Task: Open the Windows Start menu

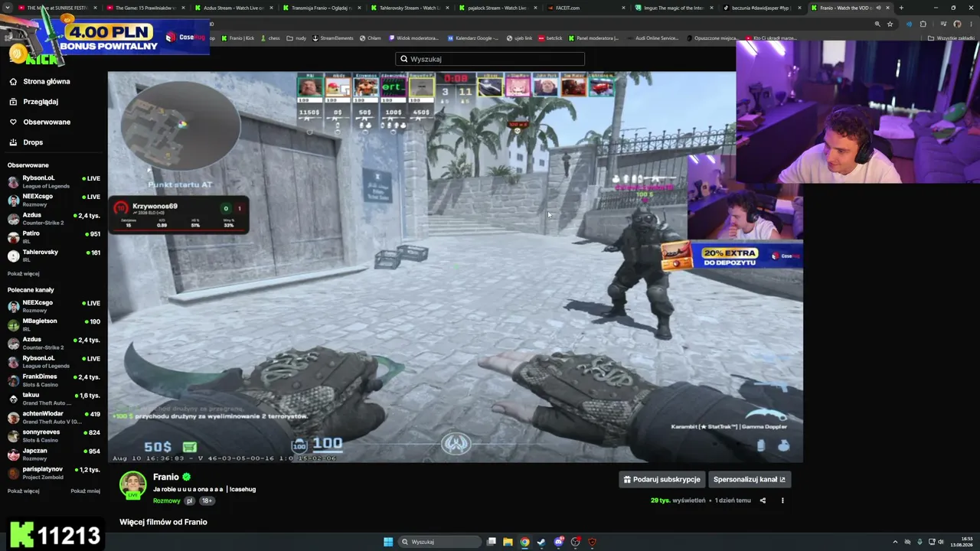Action: (x=388, y=542)
